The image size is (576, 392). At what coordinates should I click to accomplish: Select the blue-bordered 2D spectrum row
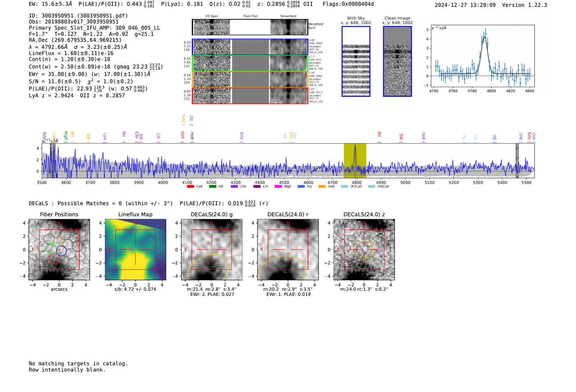(x=250, y=47)
